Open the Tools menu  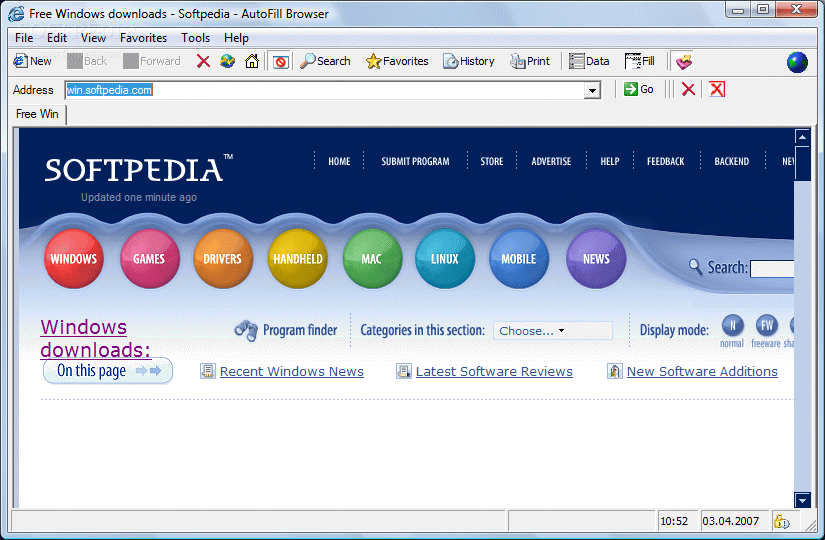pyautogui.click(x=196, y=38)
